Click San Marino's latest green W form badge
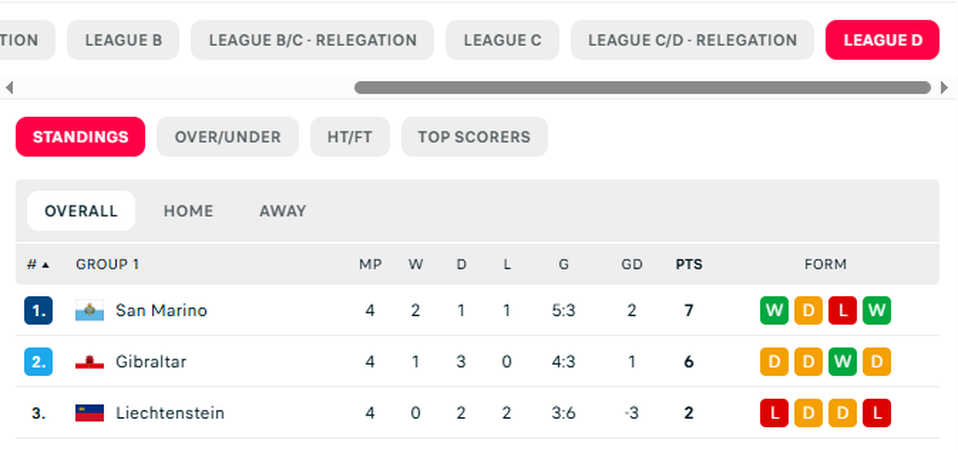 (x=876, y=311)
